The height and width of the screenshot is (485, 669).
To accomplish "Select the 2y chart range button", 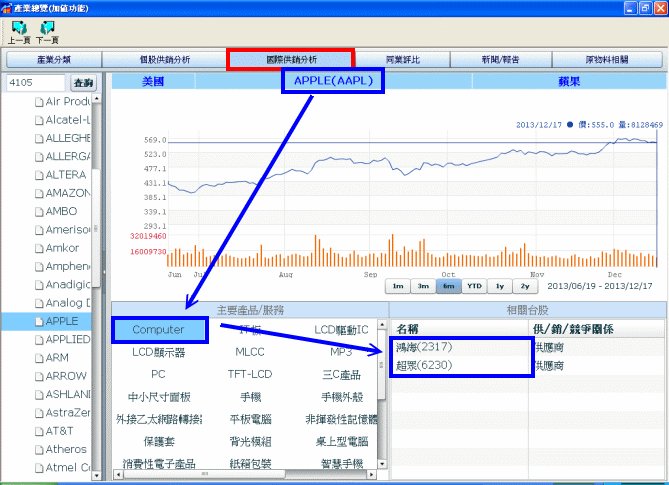I will [x=525, y=286].
